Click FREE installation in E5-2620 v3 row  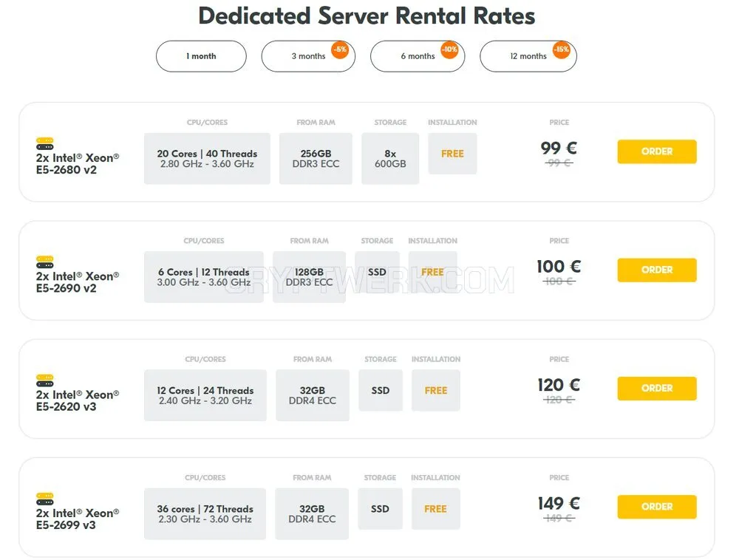pos(436,390)
